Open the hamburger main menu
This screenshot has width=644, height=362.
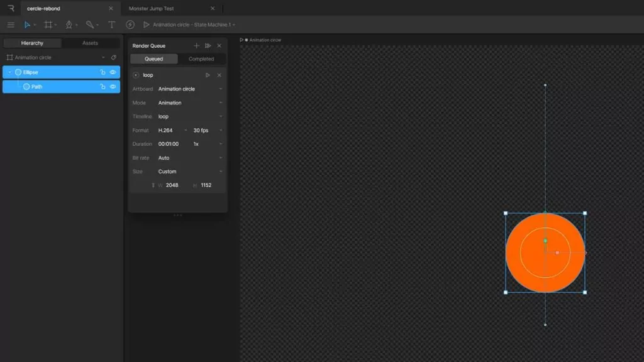click(11, 25)
